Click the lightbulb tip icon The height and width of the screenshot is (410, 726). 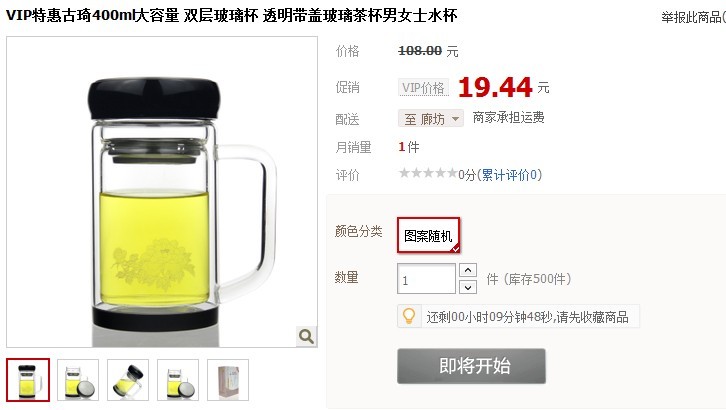click(409, 316)
